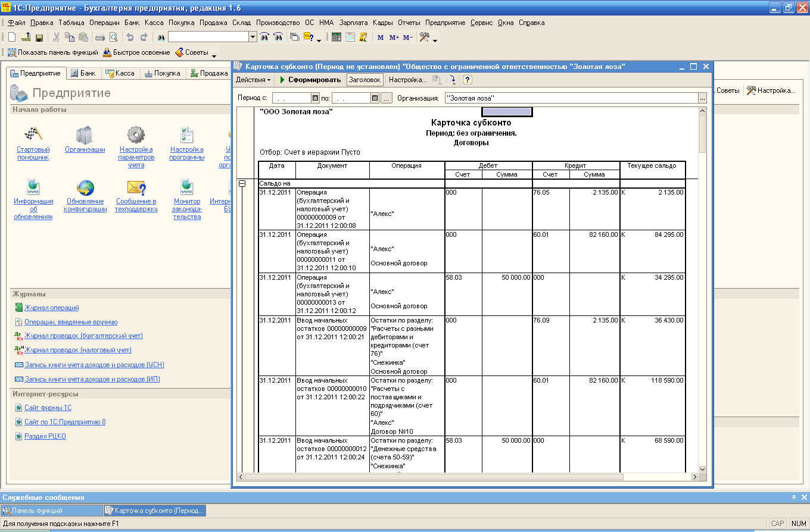
Task: Open the Действия dropdown menu
Action: (x=253, y=80)
